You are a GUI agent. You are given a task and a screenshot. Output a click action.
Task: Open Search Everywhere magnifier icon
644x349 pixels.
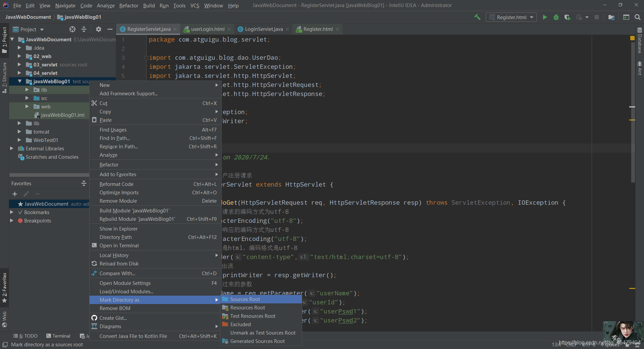coord(638,17)
